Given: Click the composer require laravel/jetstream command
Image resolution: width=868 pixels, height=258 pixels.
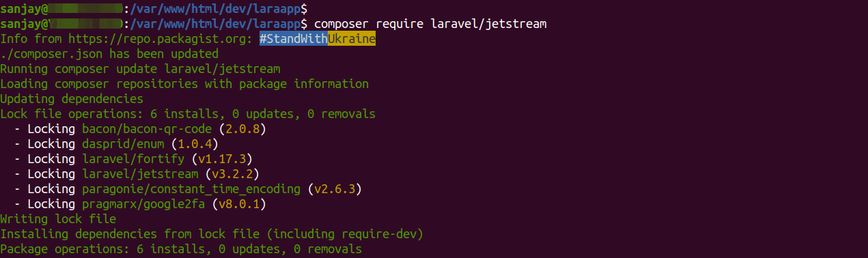Looking at the screenshot, I should coord(430,24).
